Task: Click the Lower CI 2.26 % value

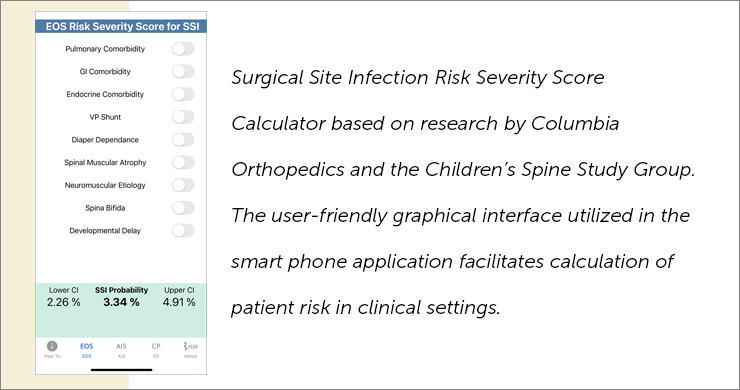Action: (x=64, y=302)
